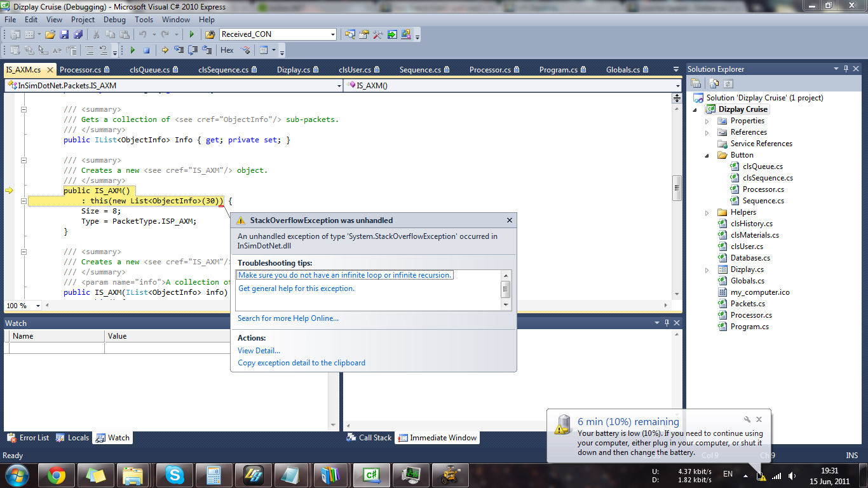Open Windows Explorer from the taskbar
Image resolution: width=868 pixels, height=488 pixels.
tap(135, 475)
